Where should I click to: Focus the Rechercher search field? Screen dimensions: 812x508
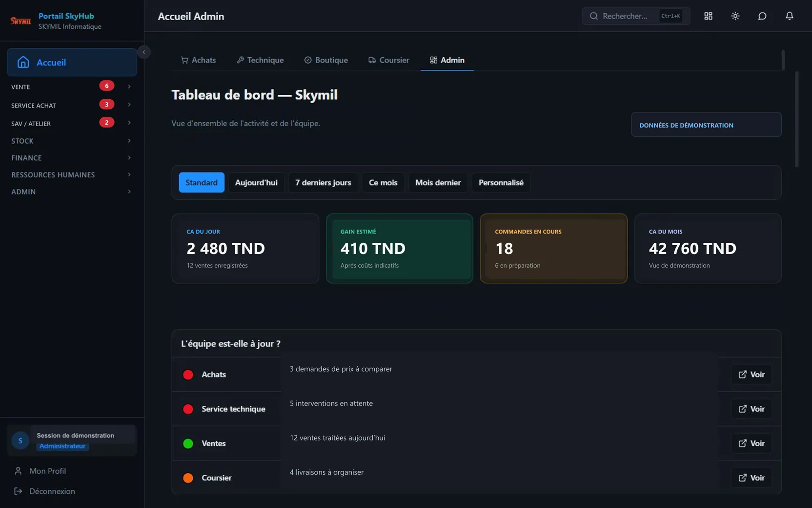pyautogui.click(x=636, y=16)
